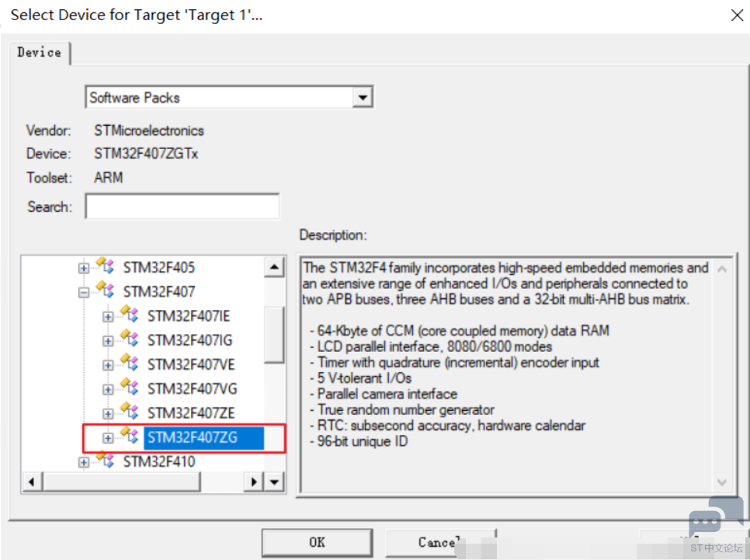
Task: Click device tree scroll left arrow
Action: pyautogui.click(x=32, y=482)
